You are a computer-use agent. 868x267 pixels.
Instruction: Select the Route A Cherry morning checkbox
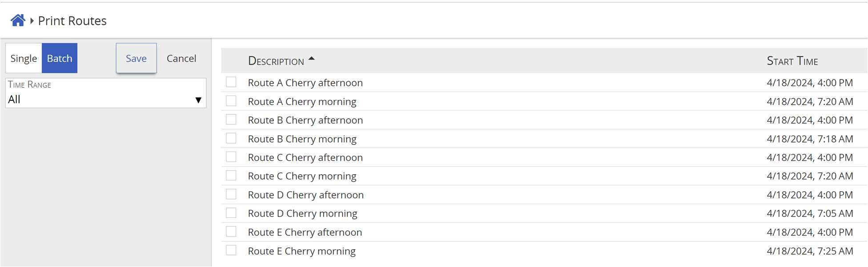pos(231,101)
